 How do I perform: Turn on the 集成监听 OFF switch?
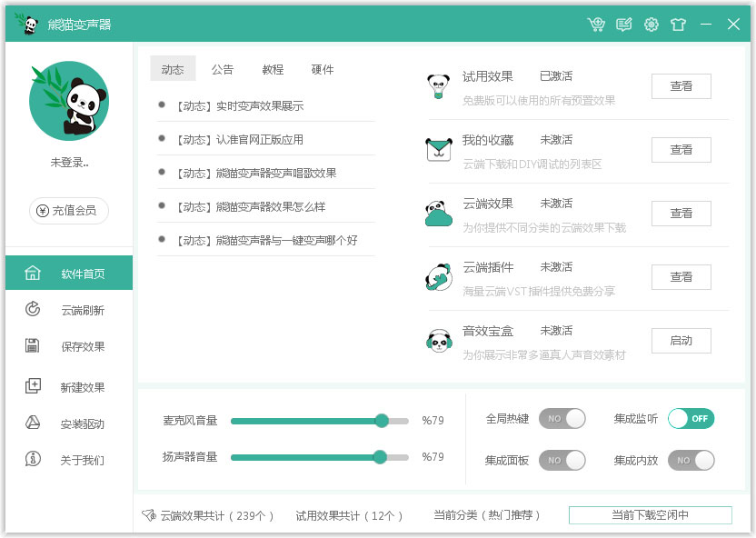coord(691,418)
